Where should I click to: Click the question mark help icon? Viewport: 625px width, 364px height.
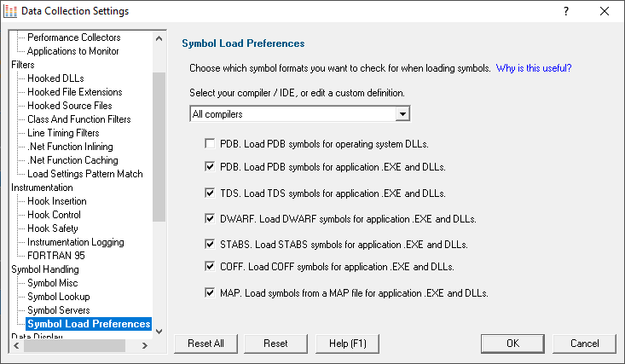[566, 11]
